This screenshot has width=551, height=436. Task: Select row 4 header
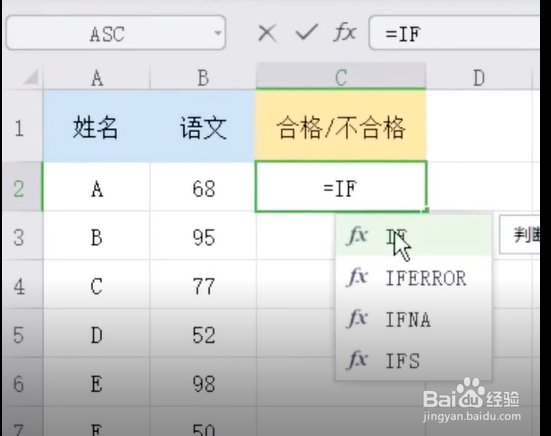(x=22, y=285)
